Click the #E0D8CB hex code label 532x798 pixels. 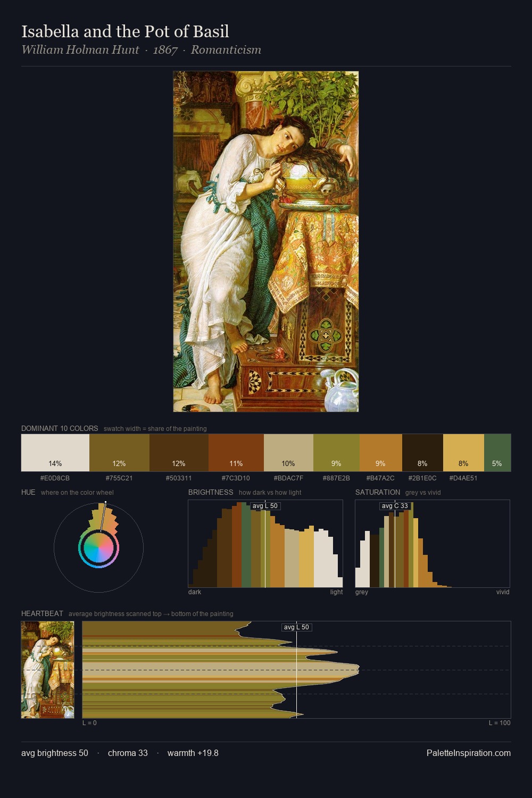click(55, 478)
